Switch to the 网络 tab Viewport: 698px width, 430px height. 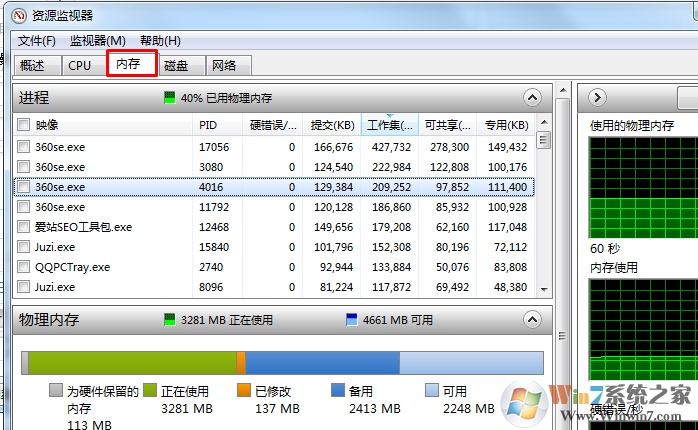click(x=229, y=65)
